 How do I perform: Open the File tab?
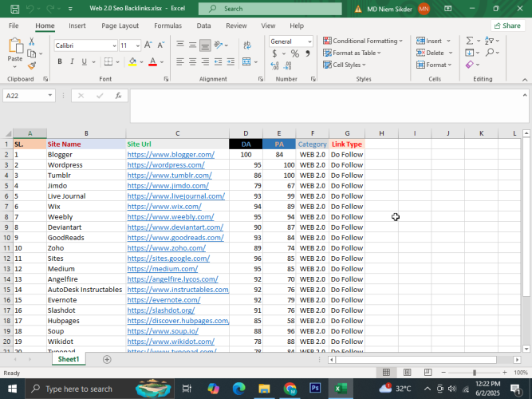[14, 26]
